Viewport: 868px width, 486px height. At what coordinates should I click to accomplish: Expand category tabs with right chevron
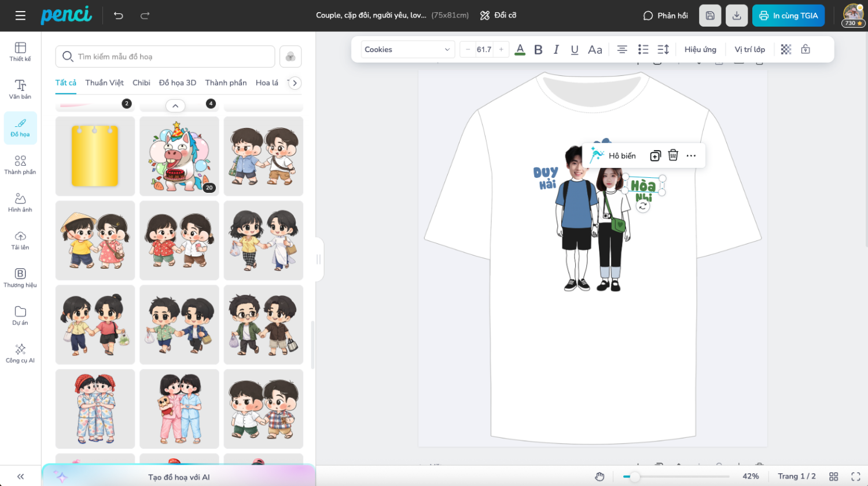coord(295,83)
